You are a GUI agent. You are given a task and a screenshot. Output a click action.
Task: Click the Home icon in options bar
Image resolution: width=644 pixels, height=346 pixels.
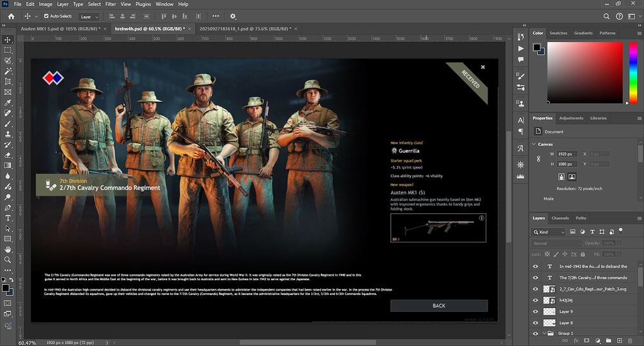(x=10, y=16)
